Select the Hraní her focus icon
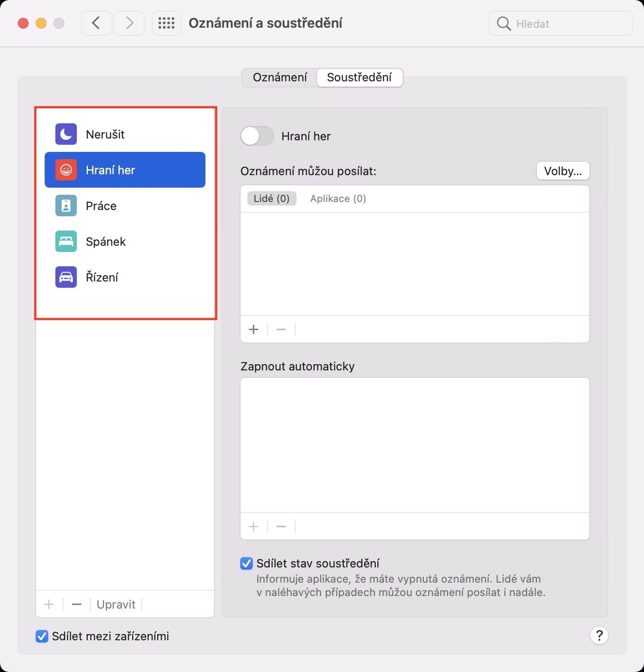The width and height of the screenshot is (644, 672). tap(66, 170)
